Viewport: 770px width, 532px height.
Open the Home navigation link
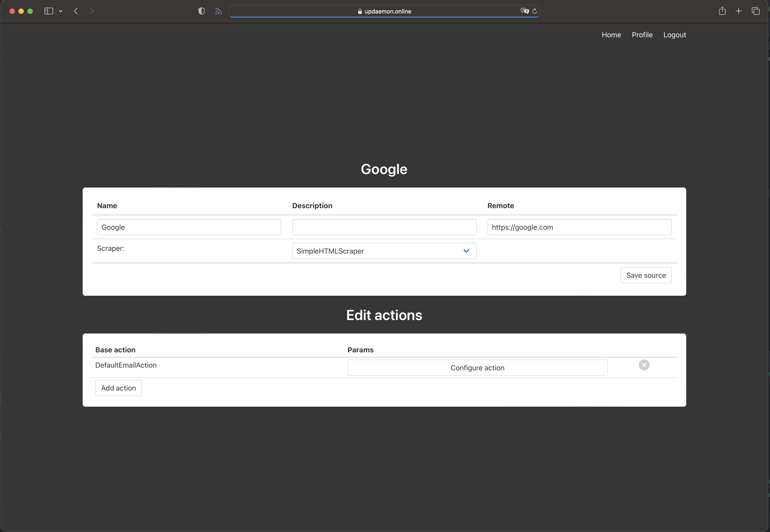(611, 35)
